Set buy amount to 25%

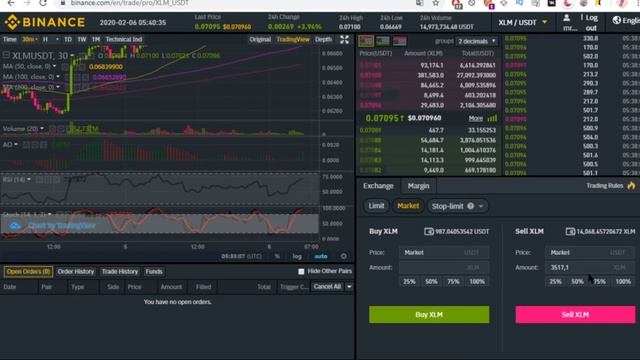[x=409, y=281]
